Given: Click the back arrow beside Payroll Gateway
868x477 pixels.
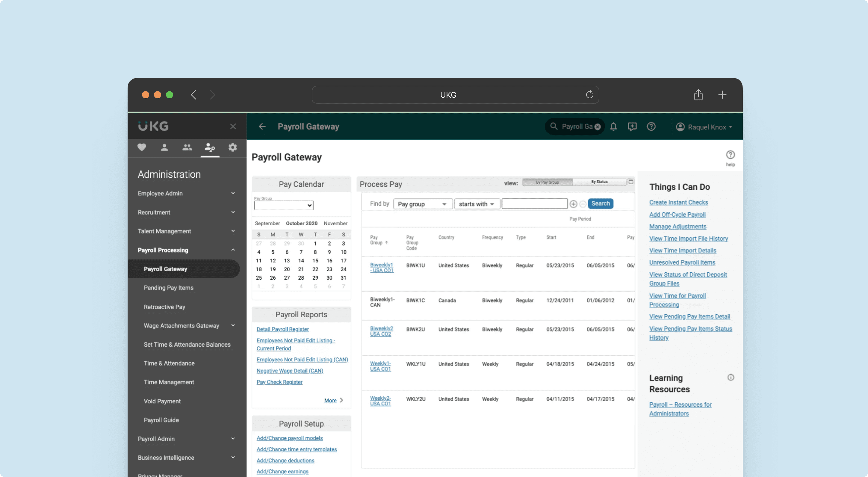Looking at the screenshot, I should pyautogui.click(x=262, y=126).
